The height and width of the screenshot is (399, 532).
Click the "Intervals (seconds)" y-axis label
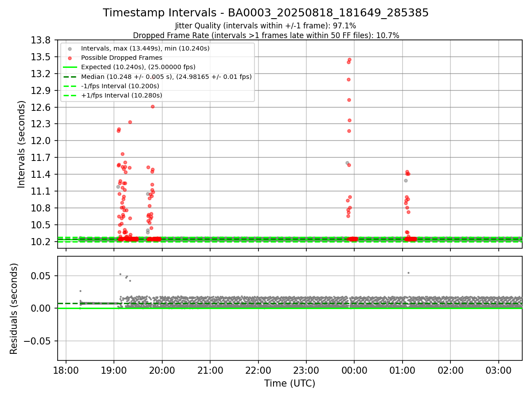pyautogui.click(x=21, y=144)
